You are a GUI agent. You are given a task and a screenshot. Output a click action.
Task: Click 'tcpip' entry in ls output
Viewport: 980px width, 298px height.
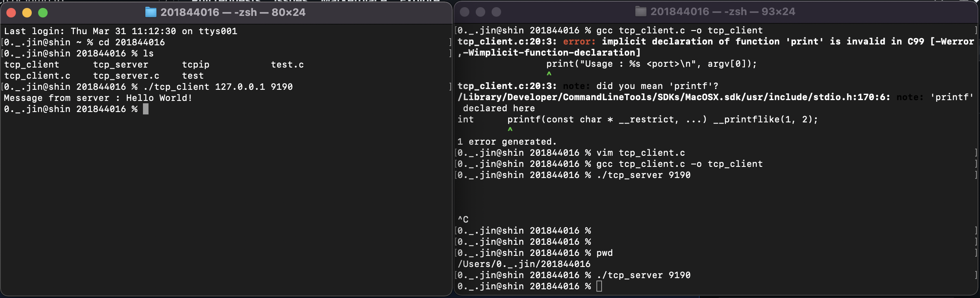tap(196, 64)
